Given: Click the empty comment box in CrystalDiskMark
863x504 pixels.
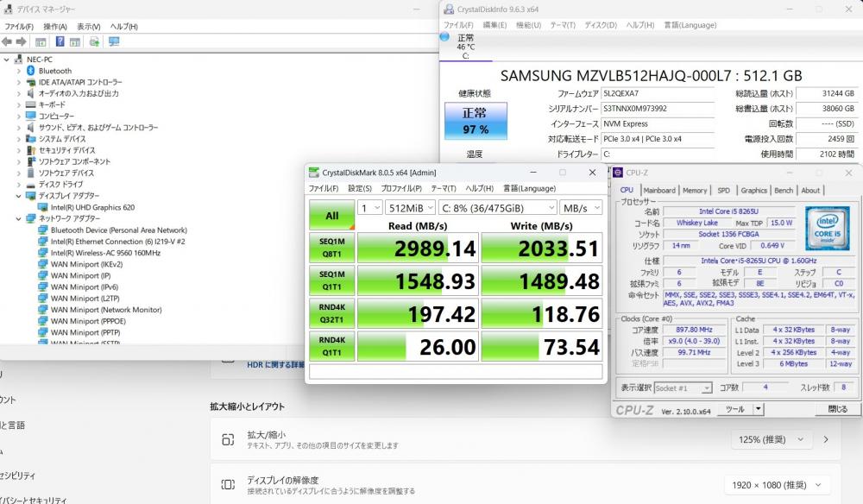Looking at the screenshot, I should coord(456,372).
